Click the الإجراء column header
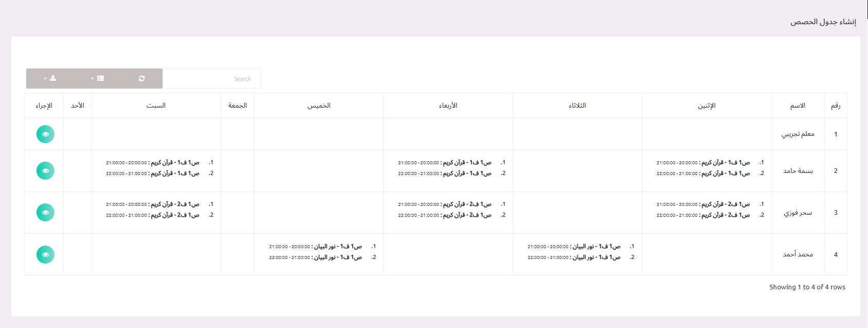This screenshot has width=868, height=328. (x=44, y=106)
